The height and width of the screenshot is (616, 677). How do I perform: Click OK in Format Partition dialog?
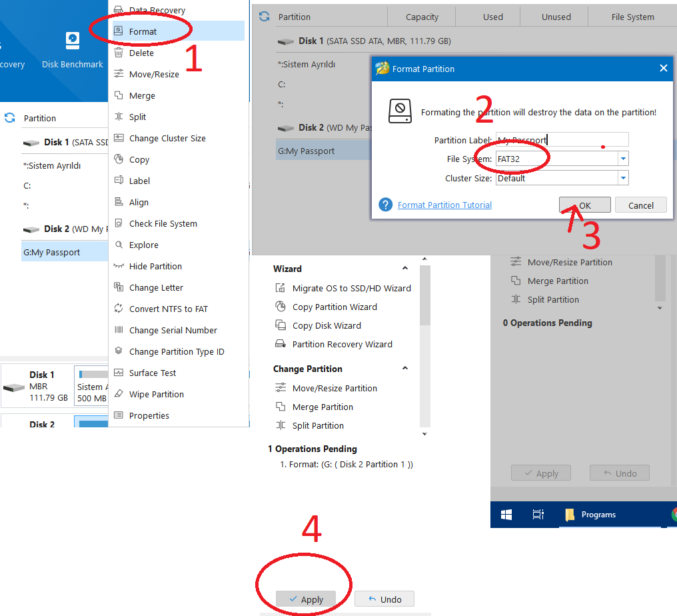(584, 205)
